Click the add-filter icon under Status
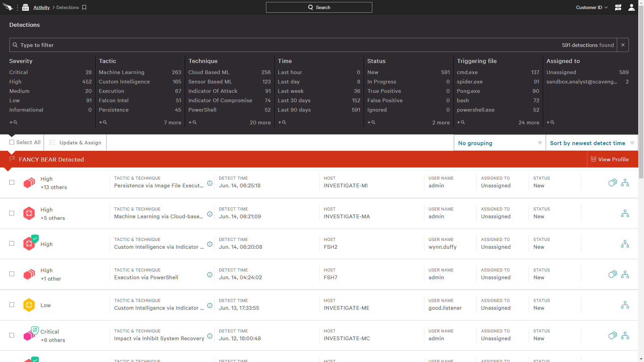Viewport: 644px width, 362px height. 371,122
